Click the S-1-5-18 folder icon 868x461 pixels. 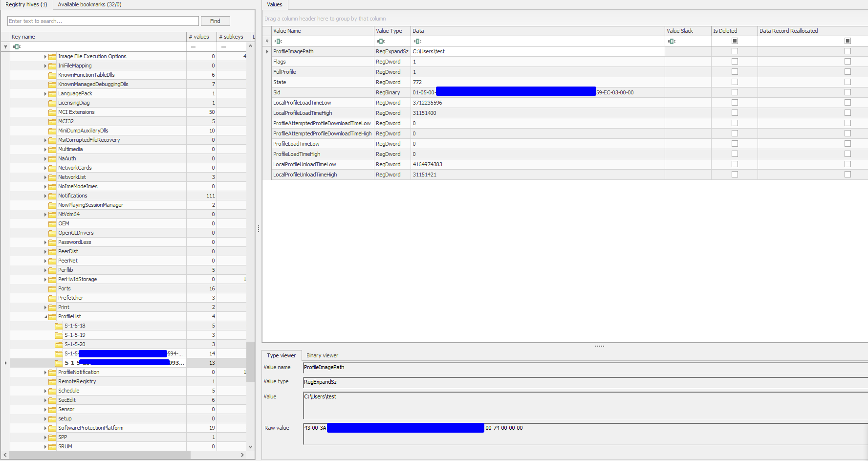pyautogui.click(x=59, y=326)
